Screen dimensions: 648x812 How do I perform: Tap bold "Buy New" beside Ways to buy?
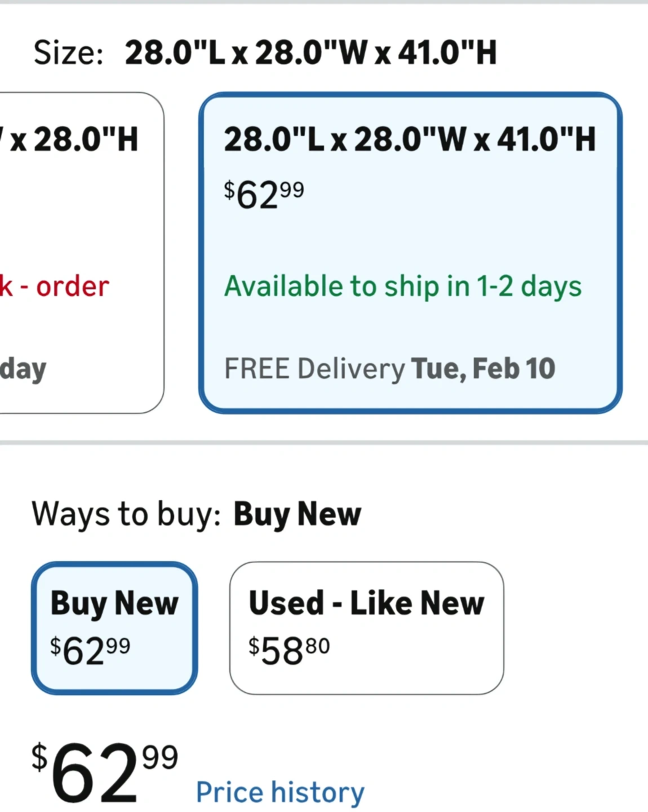[x=297, y=514]
